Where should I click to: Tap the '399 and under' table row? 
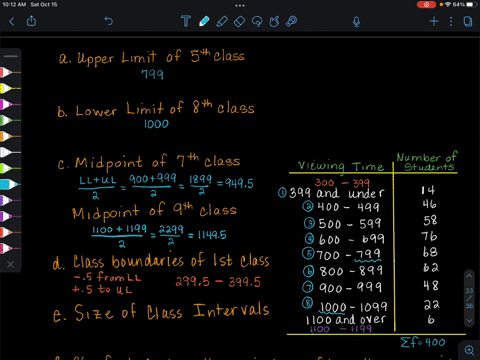336,193
